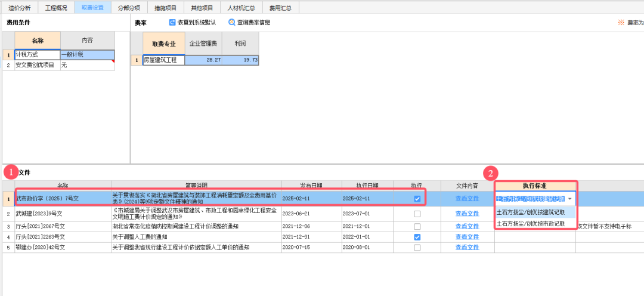Switch to 其他项目 tab
The image size is (644, 296).
(202, 7)
